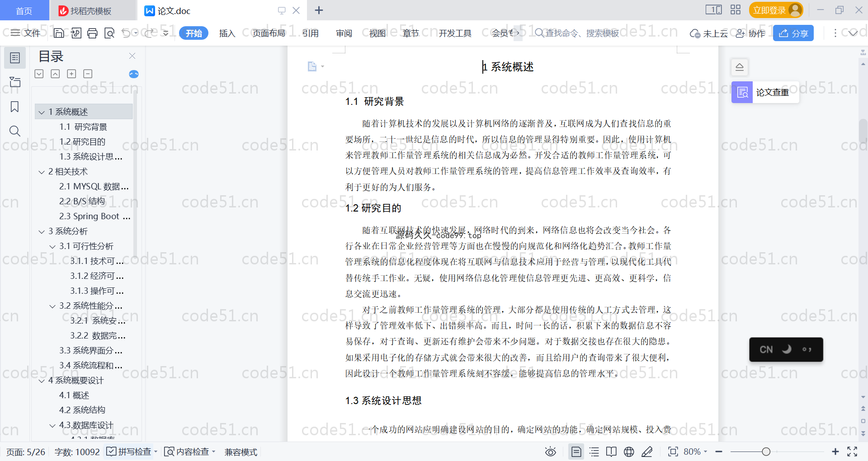
Task: Click the 未上云 cloud status button
Action: pos(708,33)
